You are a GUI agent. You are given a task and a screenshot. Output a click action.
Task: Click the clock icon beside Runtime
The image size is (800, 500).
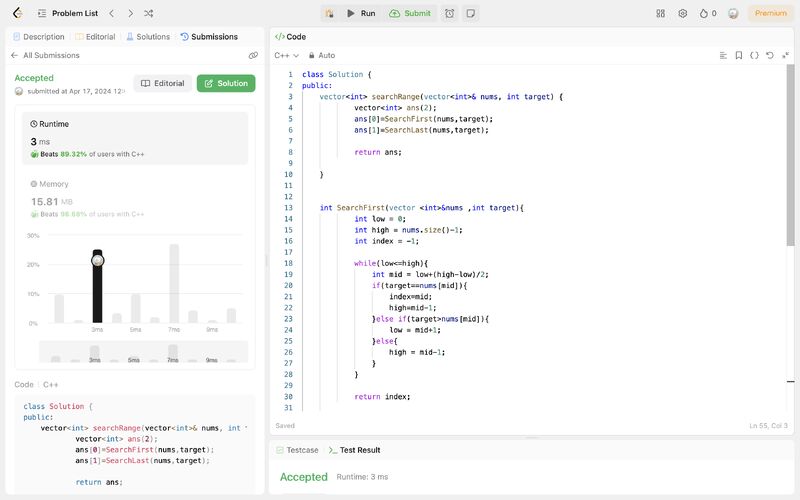pos(34,124)
